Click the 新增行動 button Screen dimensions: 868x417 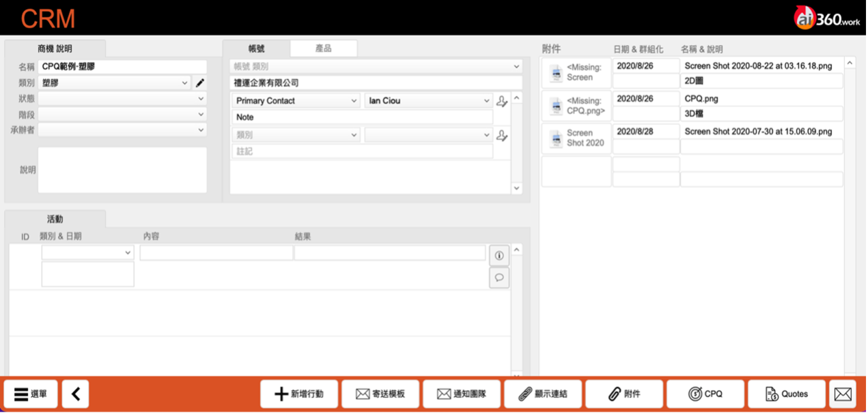click(x=298, y=394)
